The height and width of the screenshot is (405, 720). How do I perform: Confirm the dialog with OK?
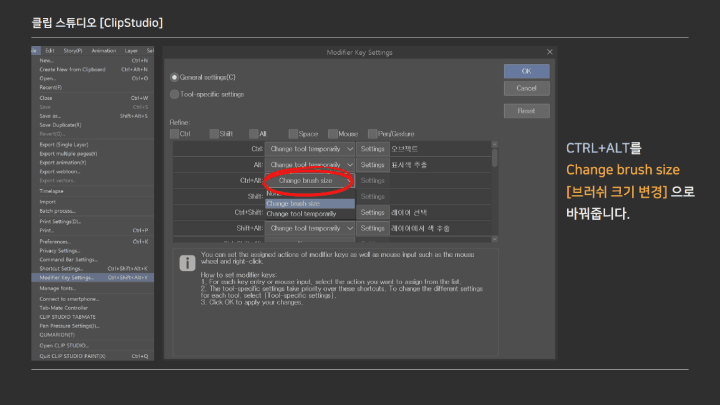(x=526, y=71)
